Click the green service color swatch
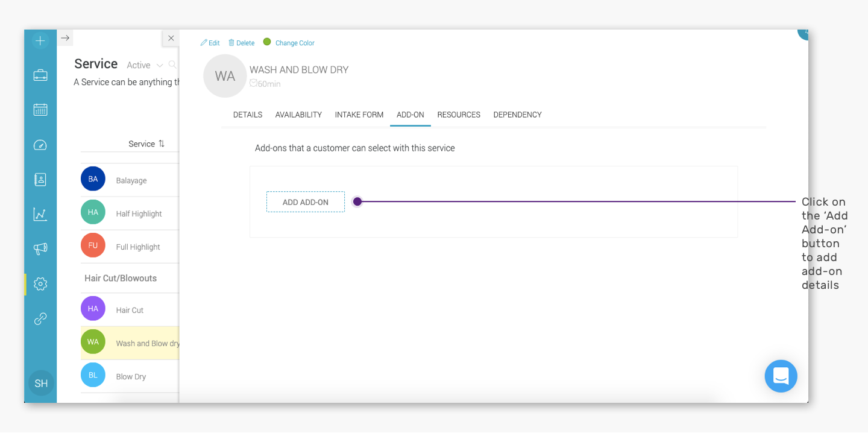Viewport: 868px width, 433px height. (267, 42)
